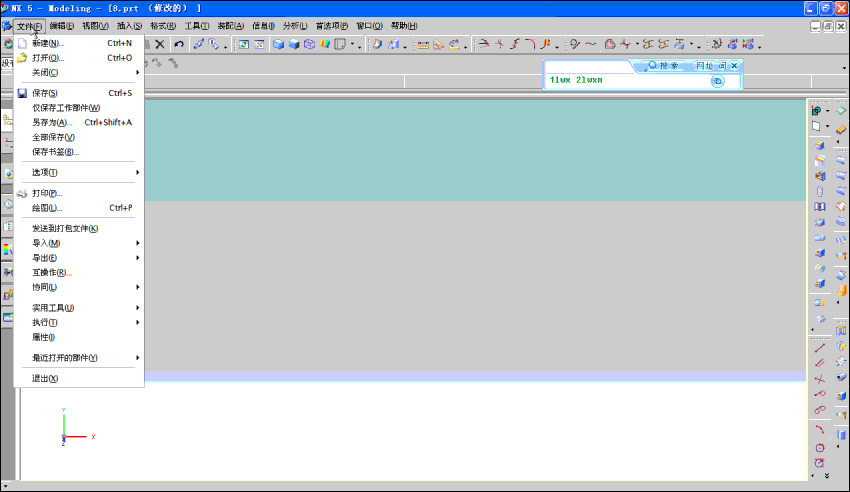Expand the 关闭(C) submenu arrow
The image size is (850, 492).
(138, 72)
